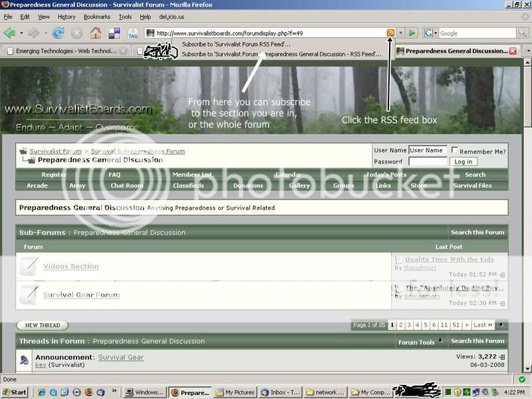
Task: Open the Edit menu
Action: pyautogui.click(x=25, y=17)
